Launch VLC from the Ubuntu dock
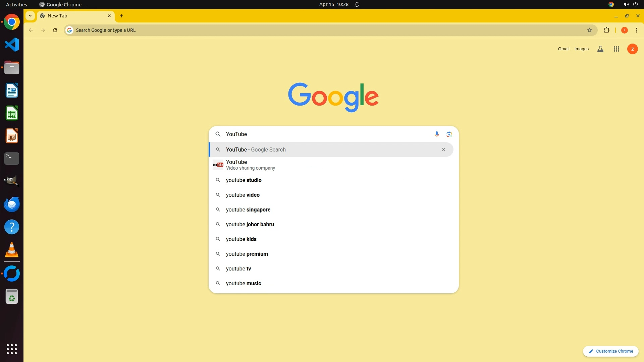The width and height of the screenshot is (644, 362). 12,250
